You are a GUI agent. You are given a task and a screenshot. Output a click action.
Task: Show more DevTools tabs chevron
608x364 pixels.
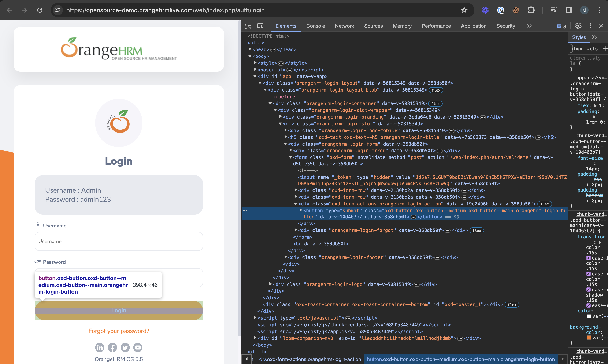(x=529, y=26)
